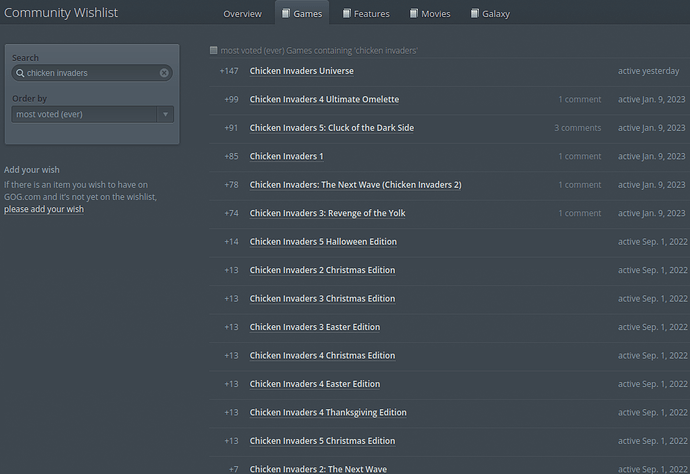Click 'active Jan. 9, 2023' on Cluck of the Dark Side row
This screenshot has width=690, height=474.
tap(651, 128)
